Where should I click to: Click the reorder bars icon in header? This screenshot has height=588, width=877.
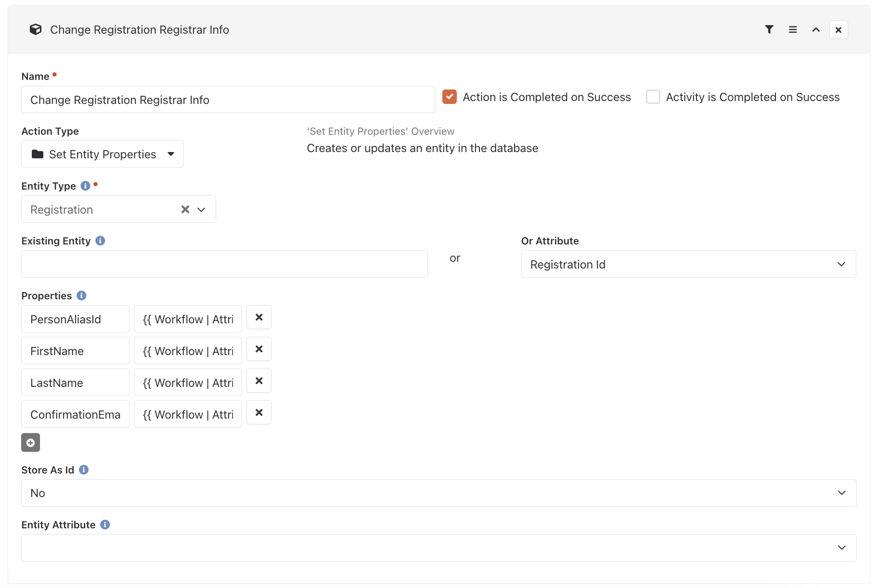click(793, 30)
